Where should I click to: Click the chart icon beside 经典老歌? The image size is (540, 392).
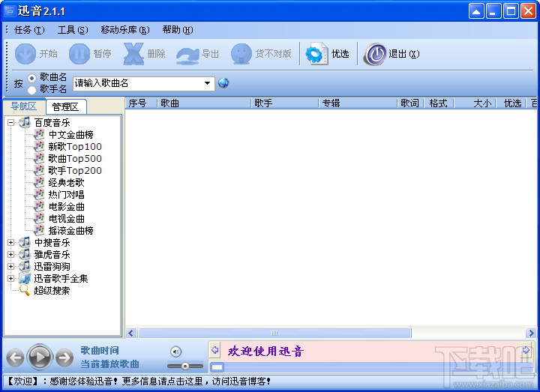39,182
